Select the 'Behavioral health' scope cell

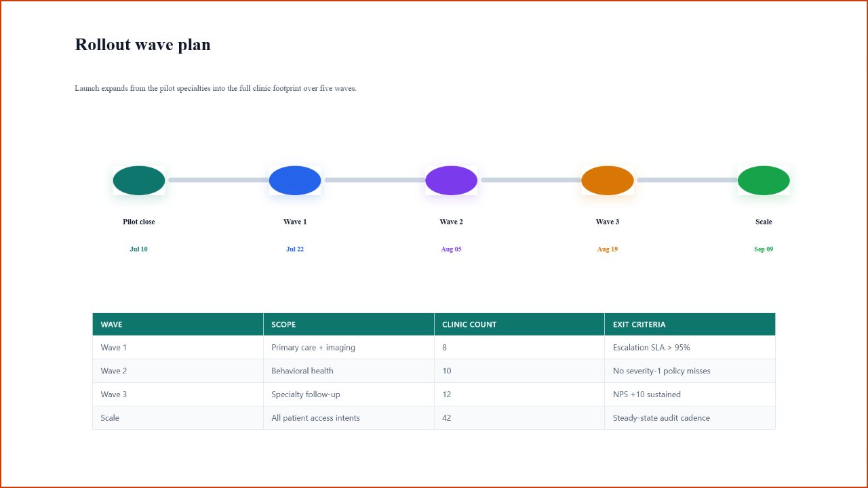(349, 371)
